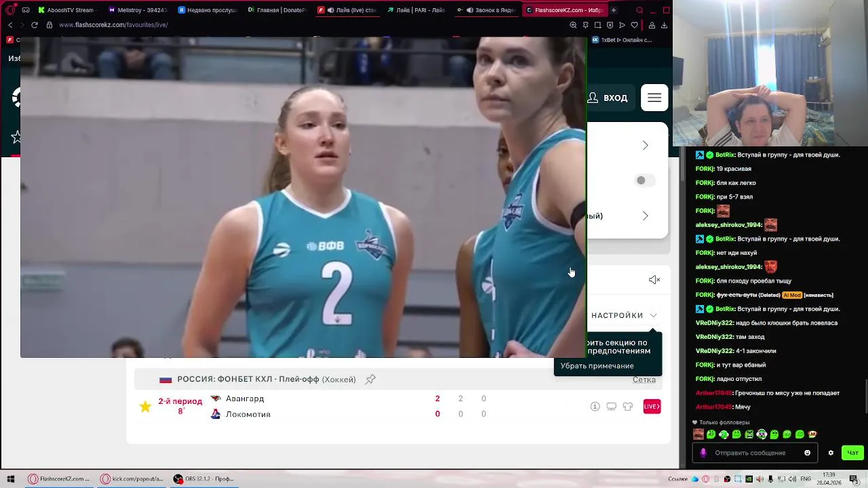Open emoji picker smiley in chat input

coord(807,453)
